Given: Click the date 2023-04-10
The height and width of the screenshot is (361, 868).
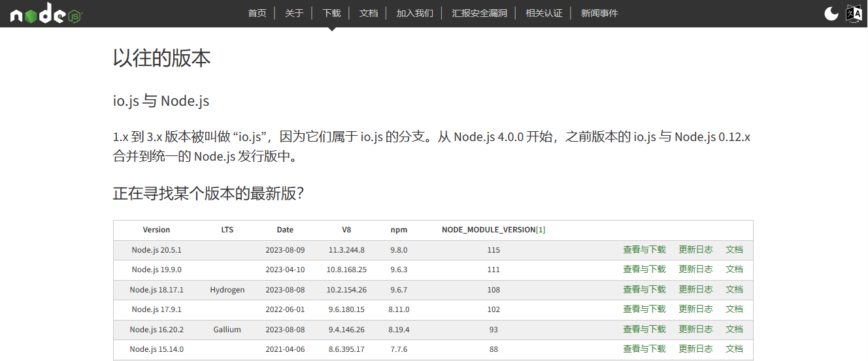Looking at the screenshot, I should click(285, 270).
